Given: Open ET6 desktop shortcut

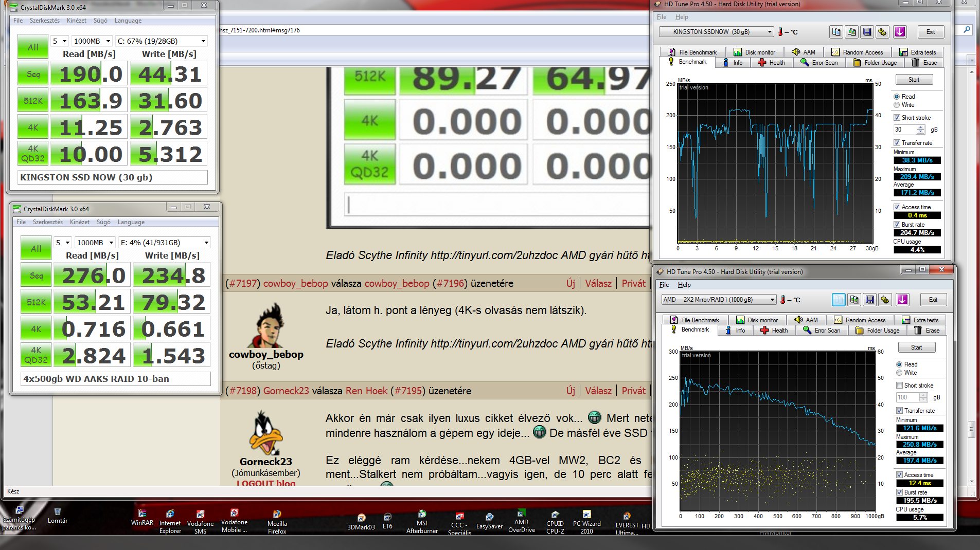Looking at the screenshot, I should pos(387,521).
